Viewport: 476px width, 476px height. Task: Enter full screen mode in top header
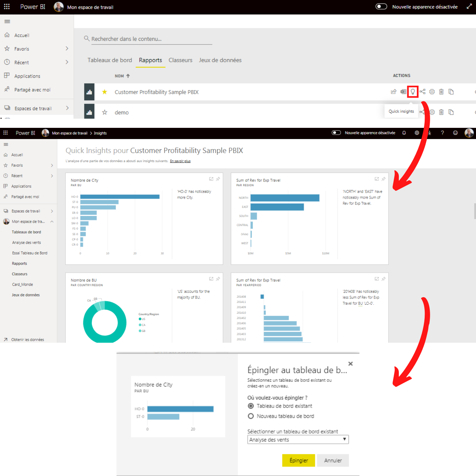(x=469, y=6)
